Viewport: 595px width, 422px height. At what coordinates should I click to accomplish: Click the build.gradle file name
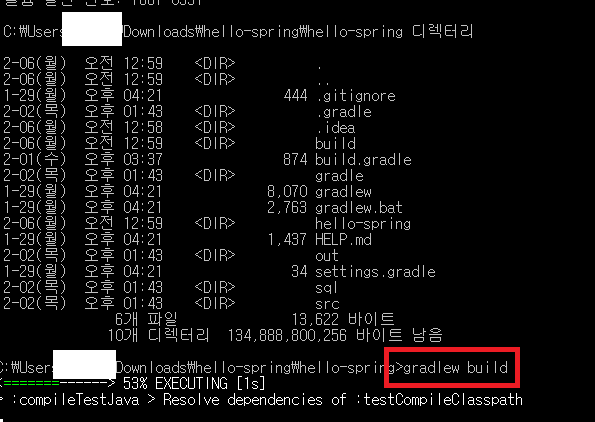tap(363, 160)
